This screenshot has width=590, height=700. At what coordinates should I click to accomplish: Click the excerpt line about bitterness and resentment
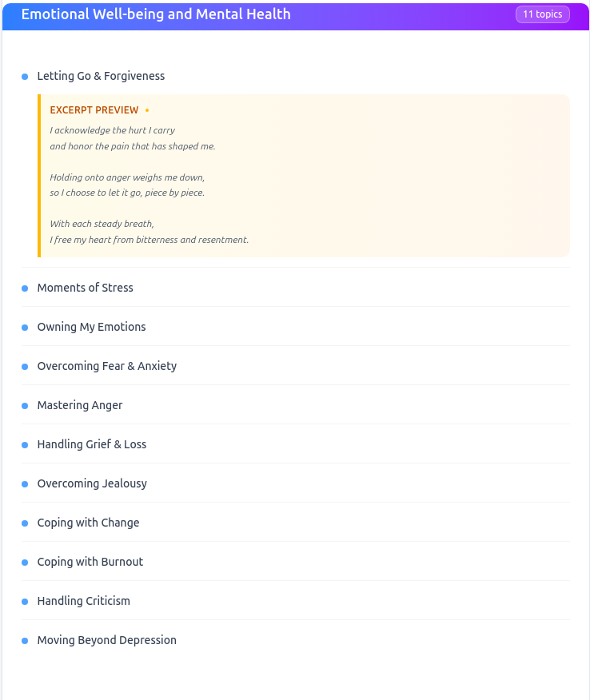pyautogui.click(x=149, y=240)
